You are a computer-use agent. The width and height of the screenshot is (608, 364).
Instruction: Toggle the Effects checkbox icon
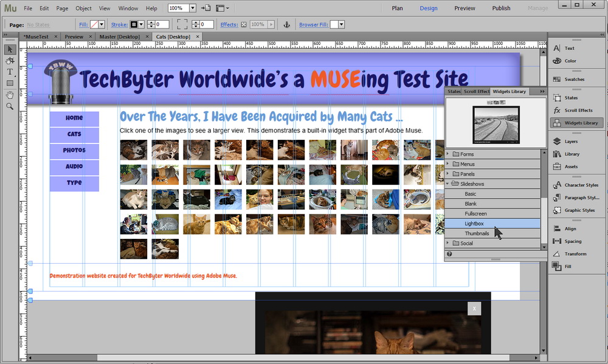pyautogui.click(x=244, y=24)
